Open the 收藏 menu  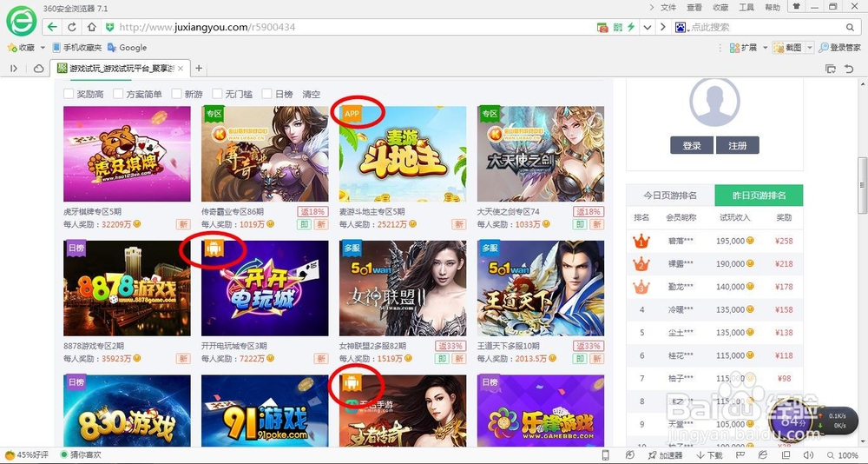click(x=720, y=7)
